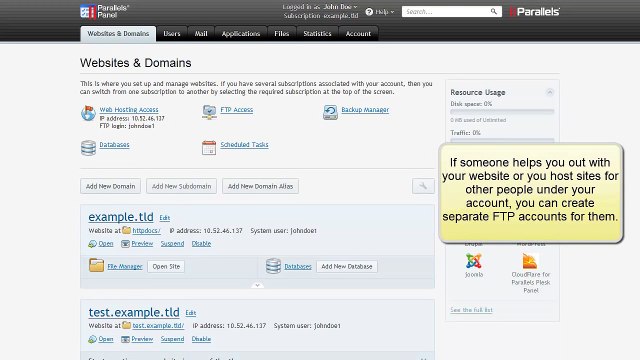Screen dimensions: 640x360
Task: Open the Backup Manager link
Action: click(365, 109)
